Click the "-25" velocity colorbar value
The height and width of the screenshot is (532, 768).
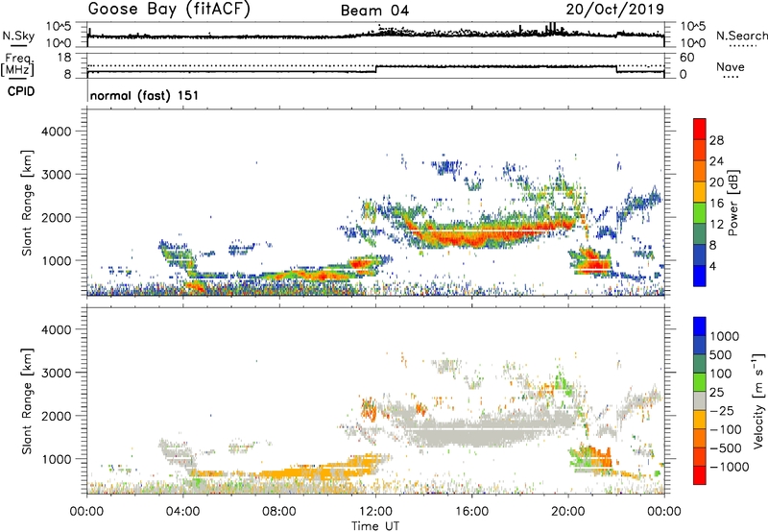pyautogui.click(x=722, y=411)
